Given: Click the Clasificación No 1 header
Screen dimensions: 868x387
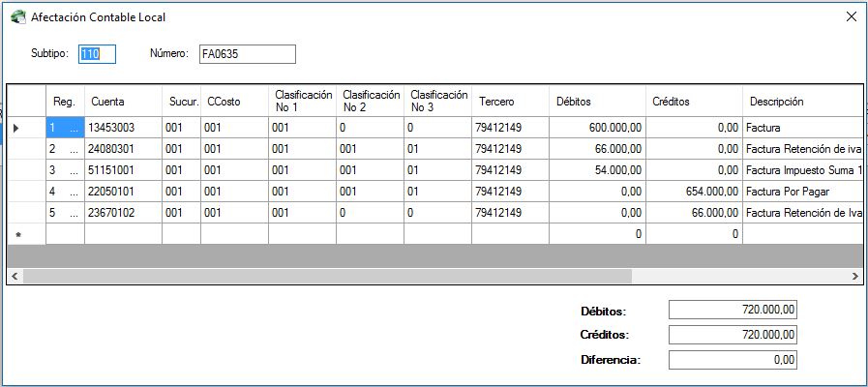Looking at the screenshot, I should click(x=302, y=102).
